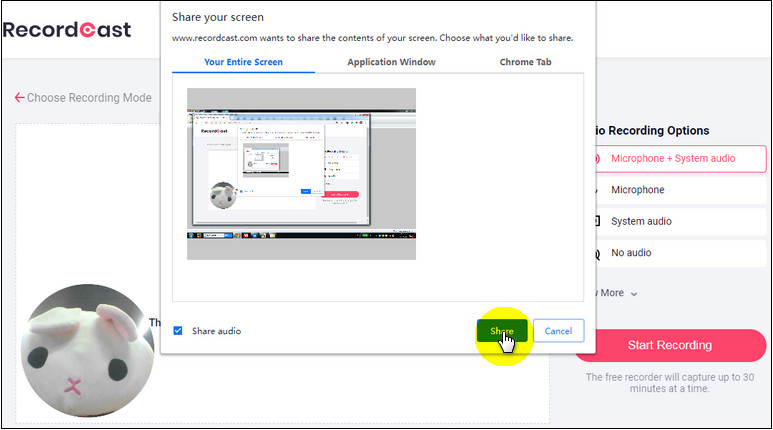The height and width of the screenshot is (430, 773).
Task: Click the Microphone + System audio icon
Action: pos(597,159)
